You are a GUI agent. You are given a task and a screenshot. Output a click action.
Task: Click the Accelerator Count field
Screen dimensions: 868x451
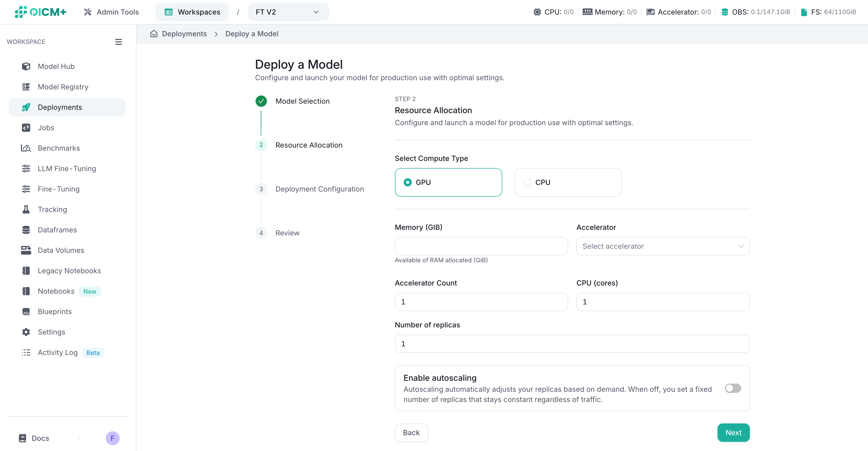tap(481, 302)
